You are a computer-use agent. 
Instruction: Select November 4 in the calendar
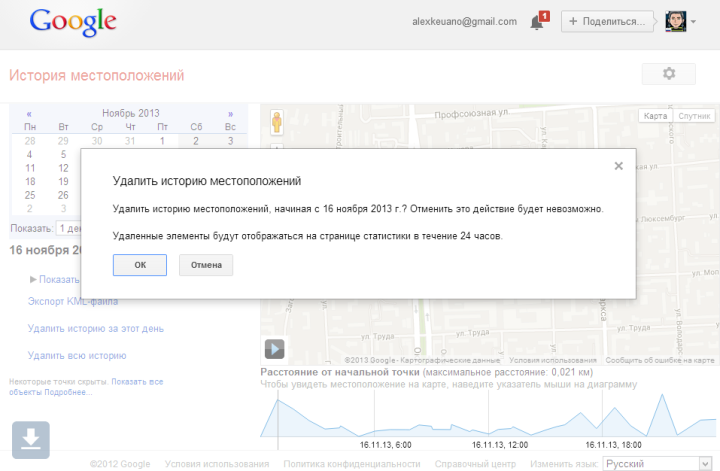[29, 155]
